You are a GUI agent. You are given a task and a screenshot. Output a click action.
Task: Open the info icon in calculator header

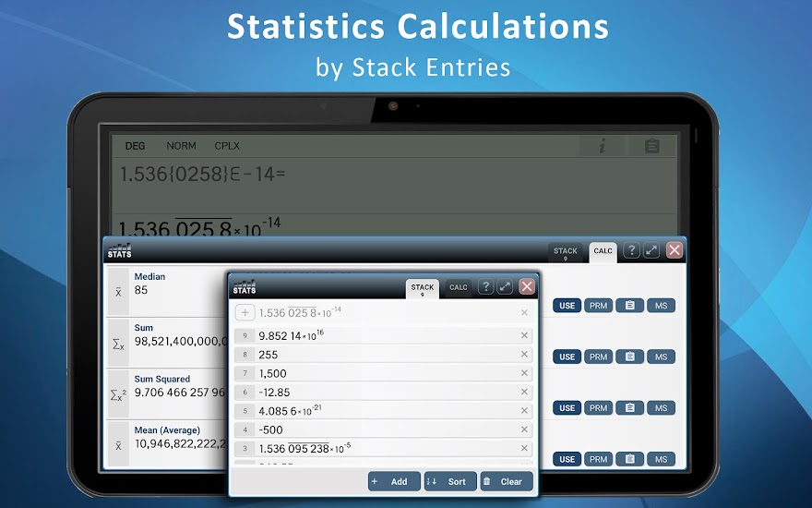coord(602,146)
